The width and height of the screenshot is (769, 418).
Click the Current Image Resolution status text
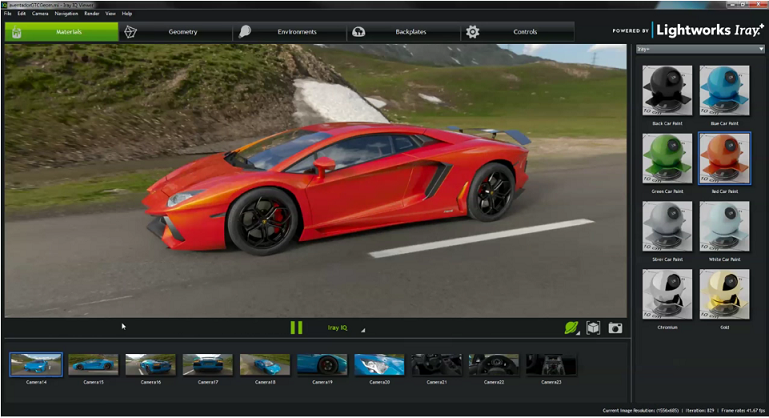(641, 410)
